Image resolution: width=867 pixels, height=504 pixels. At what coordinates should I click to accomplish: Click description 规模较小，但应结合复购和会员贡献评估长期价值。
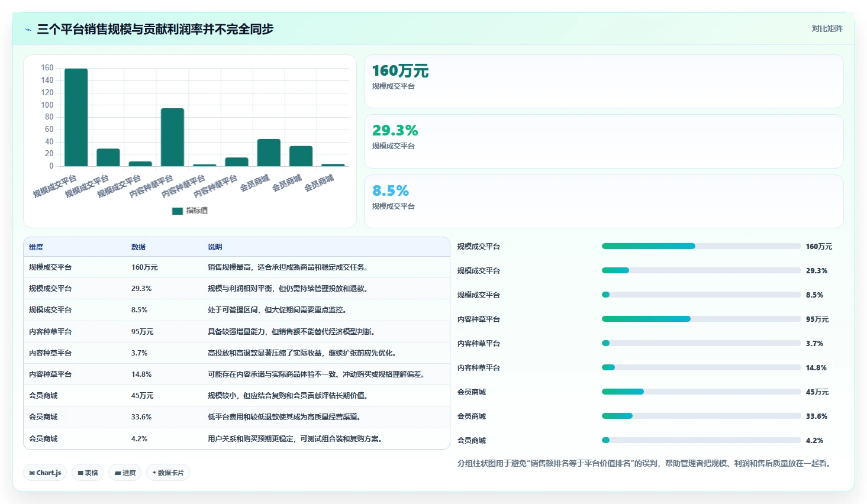point(289,396)
